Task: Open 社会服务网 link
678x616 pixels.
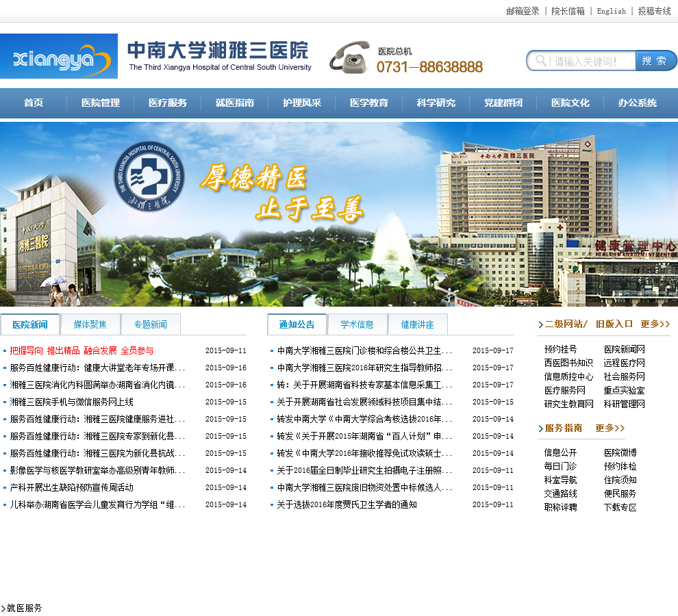Action: (x=625, y=377)
